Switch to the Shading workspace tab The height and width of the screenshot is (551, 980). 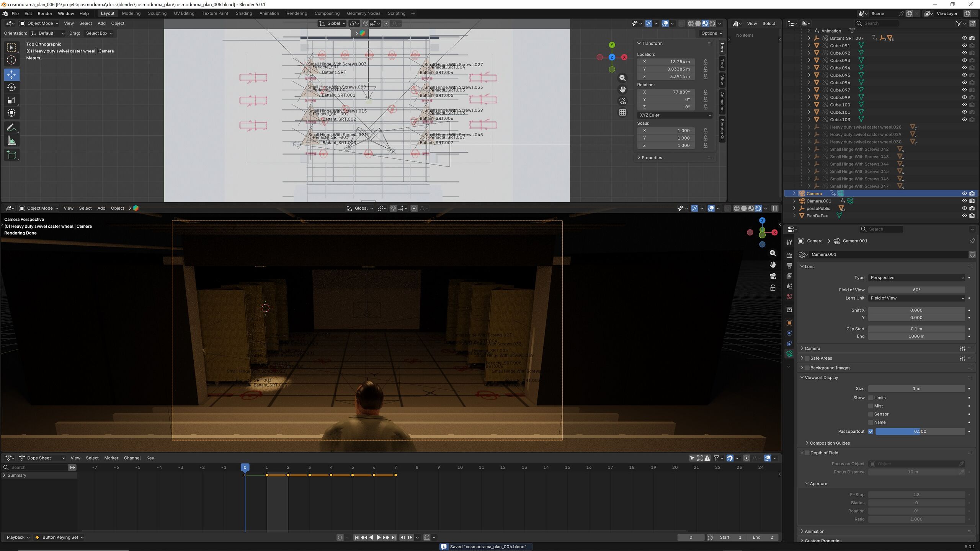(243, 13)
